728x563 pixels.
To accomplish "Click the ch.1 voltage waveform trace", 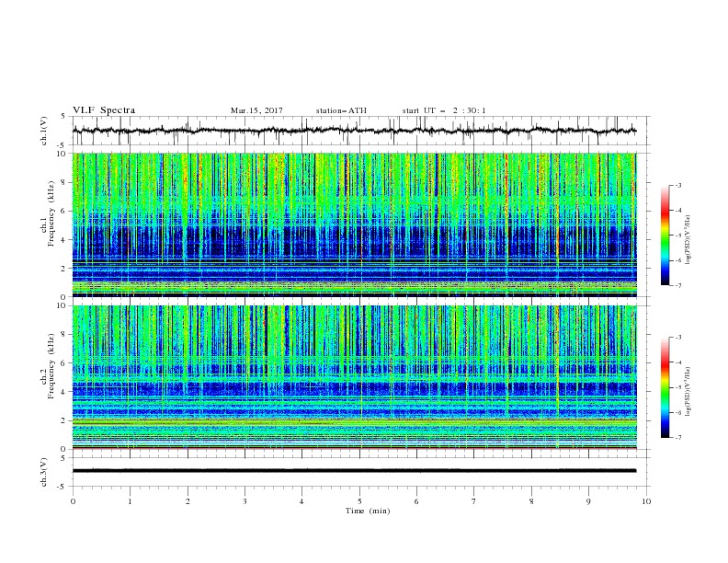I will 354,131.
